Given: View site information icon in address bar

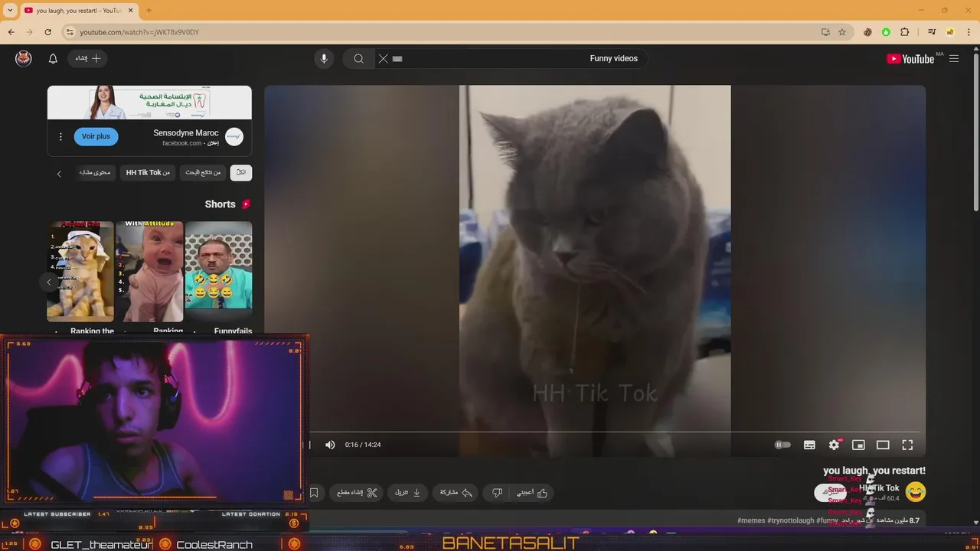Looking at the screenshot, I should point(70,32).
